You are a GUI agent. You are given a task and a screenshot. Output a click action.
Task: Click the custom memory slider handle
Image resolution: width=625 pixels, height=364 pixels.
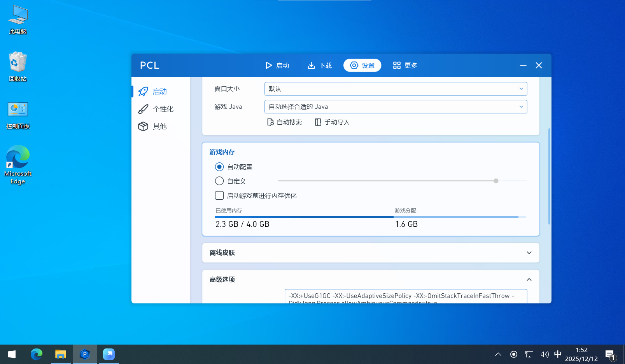click(496, 181)
